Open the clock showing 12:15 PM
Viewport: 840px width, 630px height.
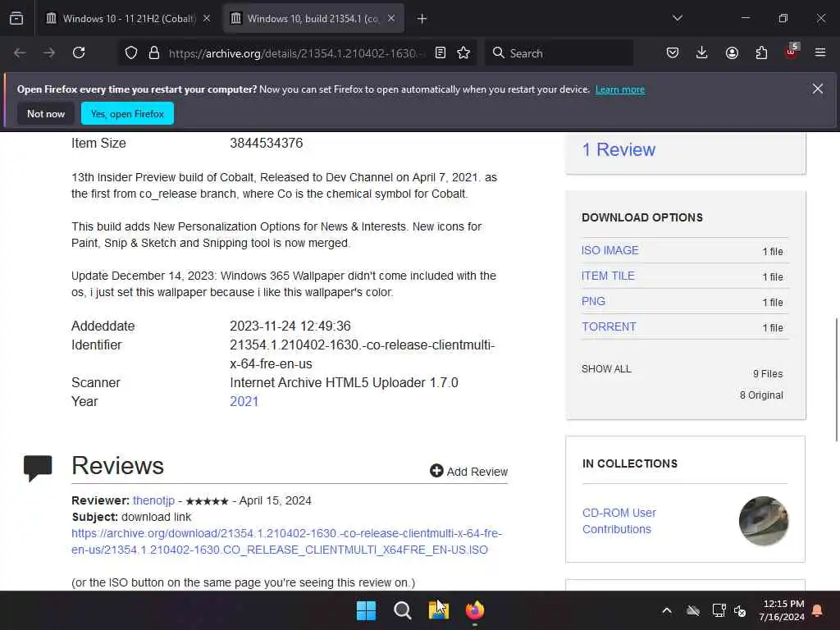[782, 610]
